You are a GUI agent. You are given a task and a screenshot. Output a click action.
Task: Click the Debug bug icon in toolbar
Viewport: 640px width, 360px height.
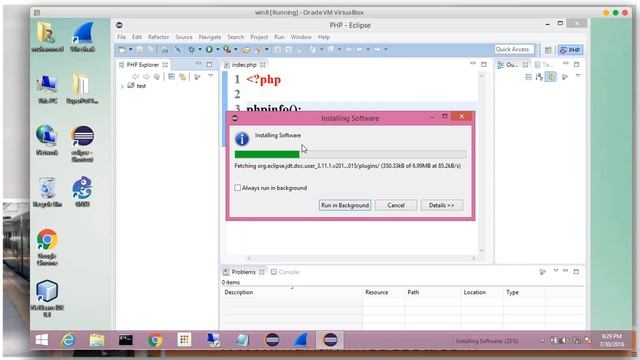point(191,50)
